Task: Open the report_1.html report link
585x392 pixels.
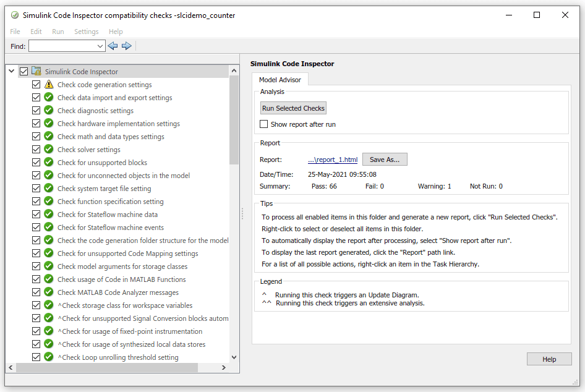Action: pyautogui.click(x=332, y=159)
